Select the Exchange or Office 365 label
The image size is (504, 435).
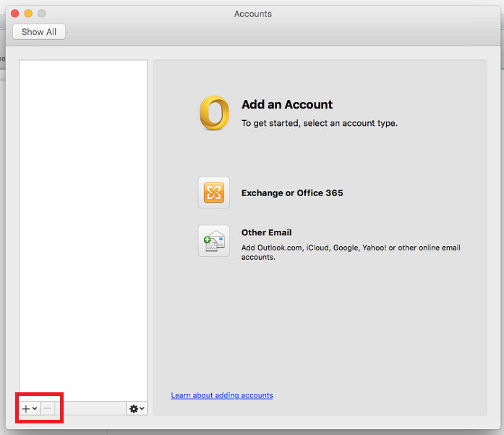click(292, 193)
